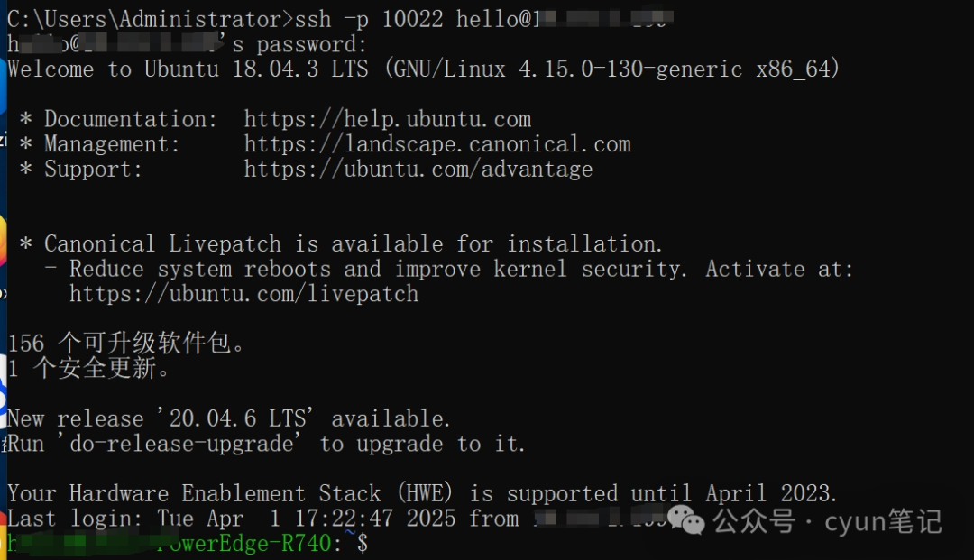Click the C:\Users\Administrator path text
Screen dimensions: 974x560
[144, 19]
